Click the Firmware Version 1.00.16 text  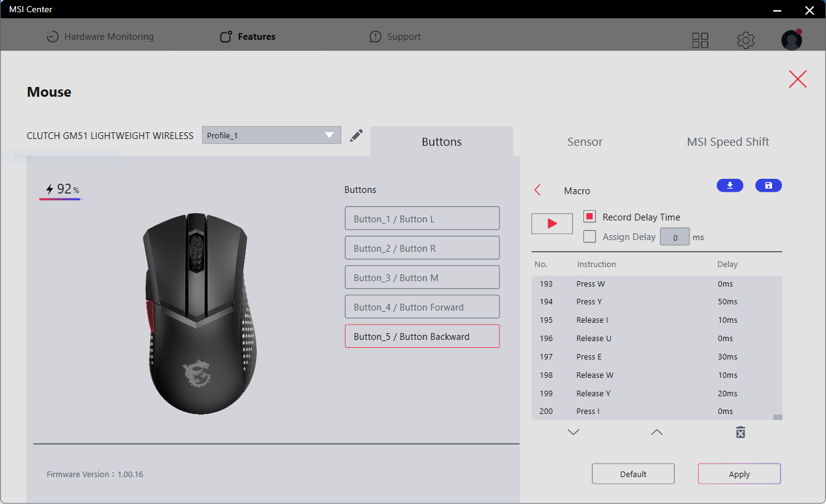tap(95, 474)
